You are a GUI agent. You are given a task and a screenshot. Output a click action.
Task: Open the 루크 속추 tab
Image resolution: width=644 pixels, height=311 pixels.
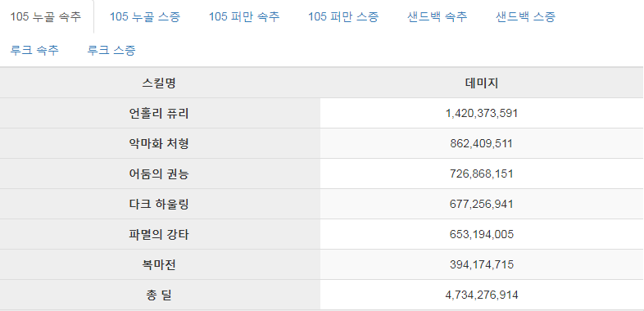pyautogui.click(x=34, y=50)
